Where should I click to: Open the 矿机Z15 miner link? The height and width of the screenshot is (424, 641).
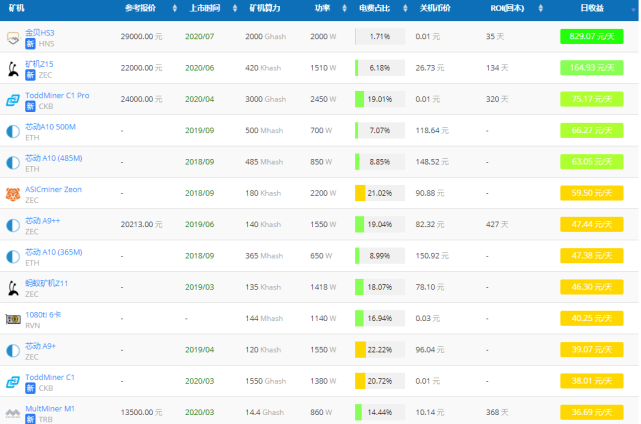pos(39,64)
